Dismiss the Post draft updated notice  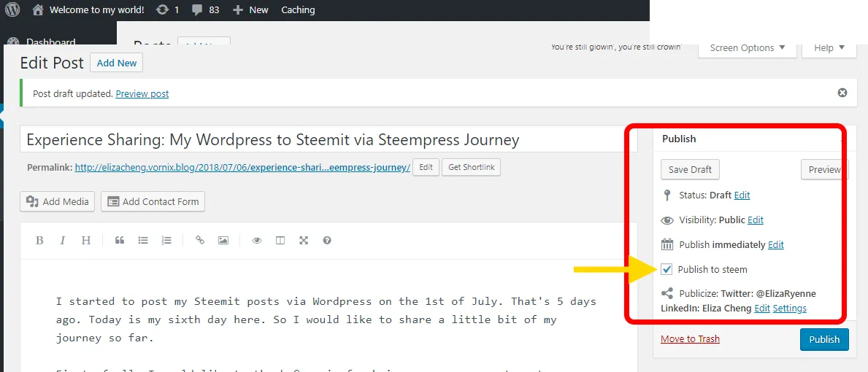coord(842,93)
